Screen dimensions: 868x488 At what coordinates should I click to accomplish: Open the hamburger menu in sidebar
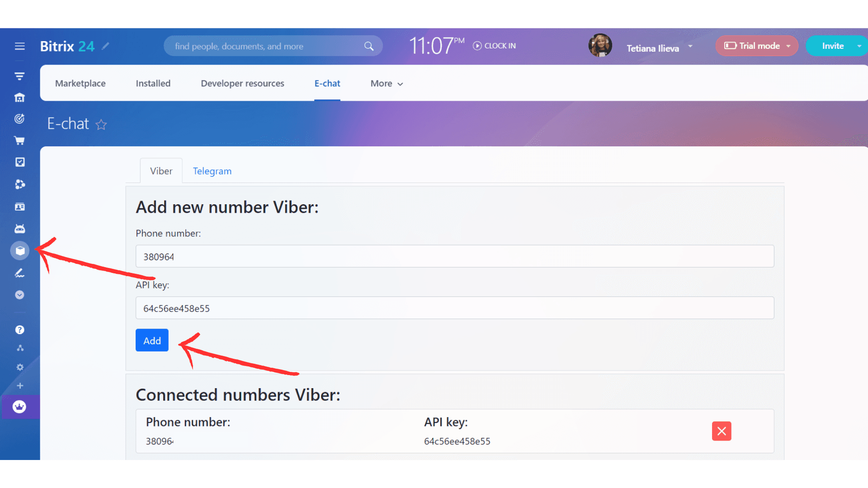19,46
